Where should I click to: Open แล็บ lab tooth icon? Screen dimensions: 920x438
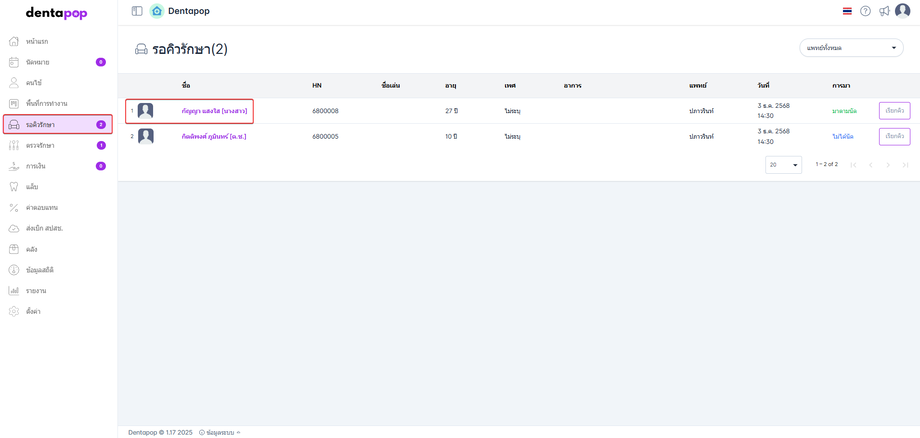click(15, 187)
